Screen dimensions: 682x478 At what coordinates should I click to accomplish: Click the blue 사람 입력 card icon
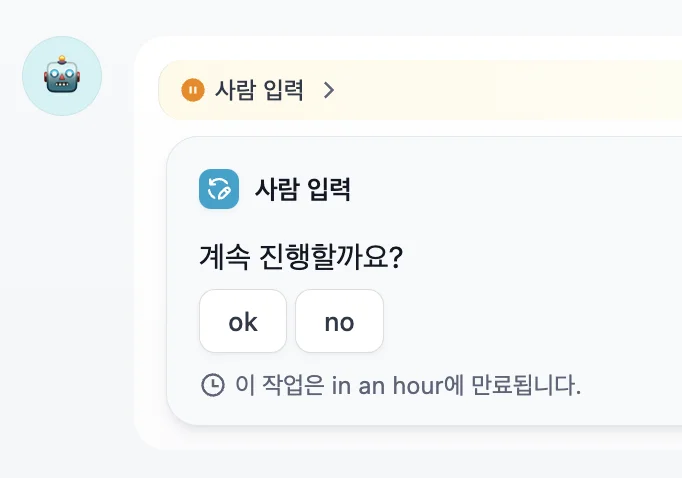(219, 189)
